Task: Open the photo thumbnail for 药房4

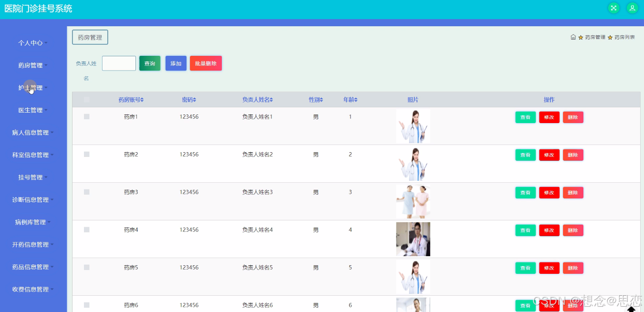Action: coord(413,239)
